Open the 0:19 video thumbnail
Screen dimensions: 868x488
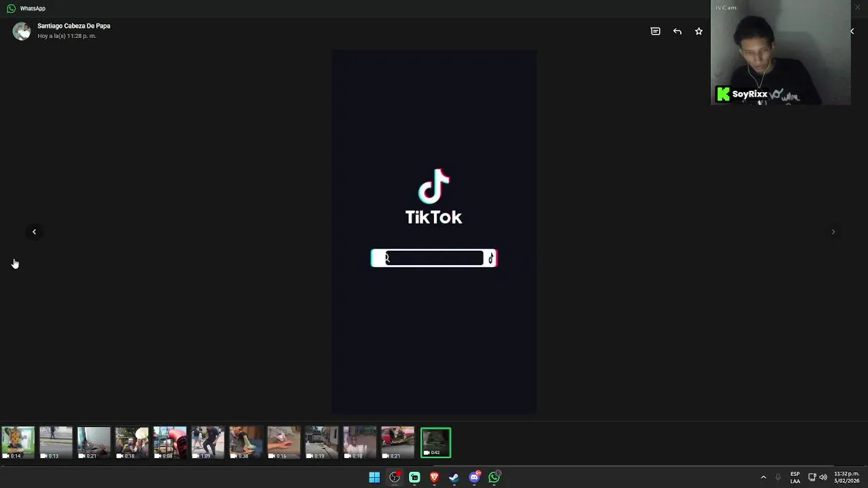321,443
